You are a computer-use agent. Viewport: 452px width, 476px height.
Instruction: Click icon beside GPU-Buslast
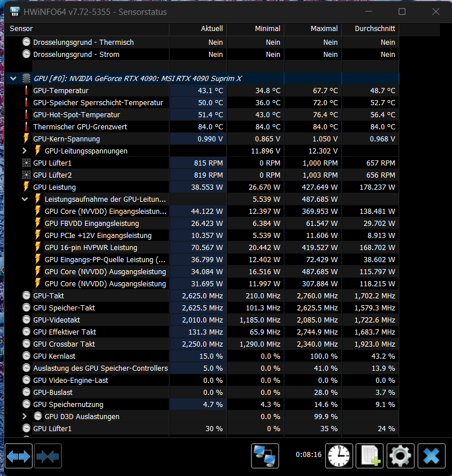[x=26, y=392]
